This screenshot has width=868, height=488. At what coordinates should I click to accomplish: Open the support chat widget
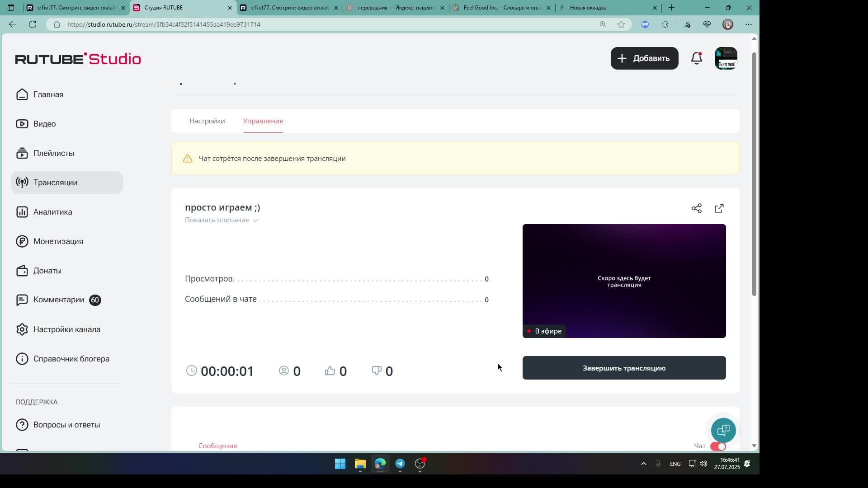723,430
